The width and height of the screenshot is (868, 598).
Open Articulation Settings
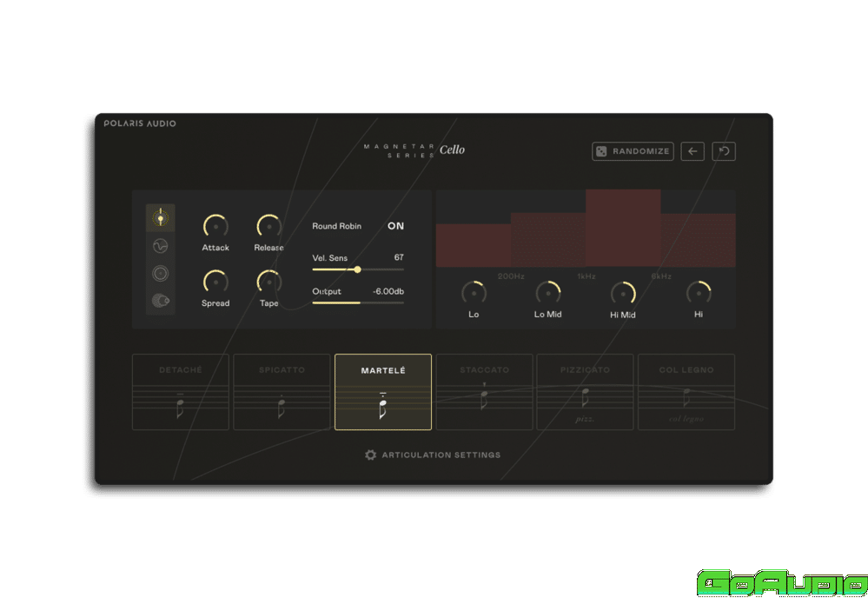pos(433,455)
